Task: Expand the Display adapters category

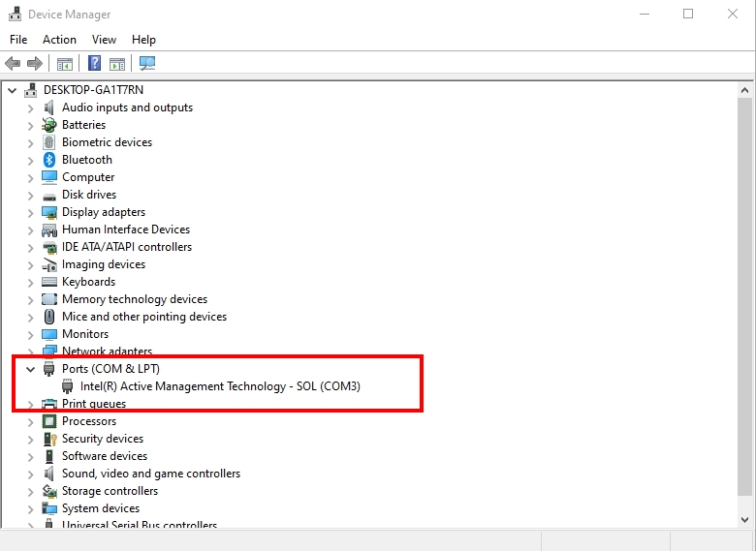Action: point(30,212)
